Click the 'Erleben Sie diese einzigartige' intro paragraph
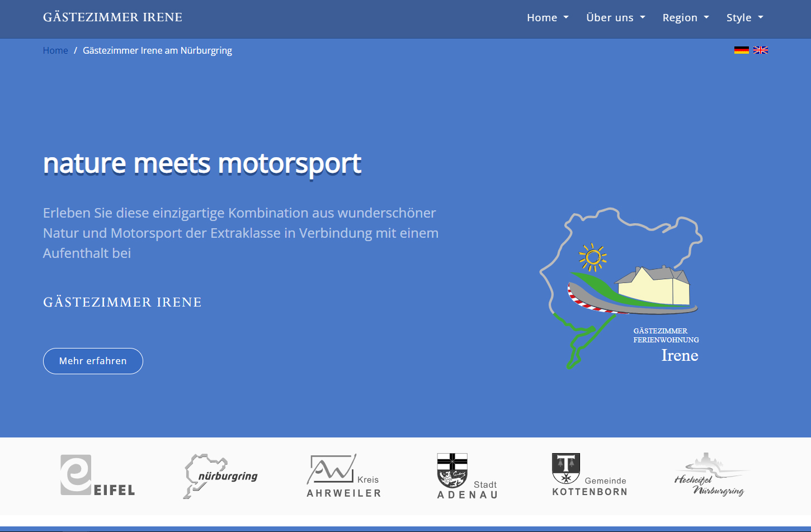The image size is (811, 532). (x=241, y=233)
